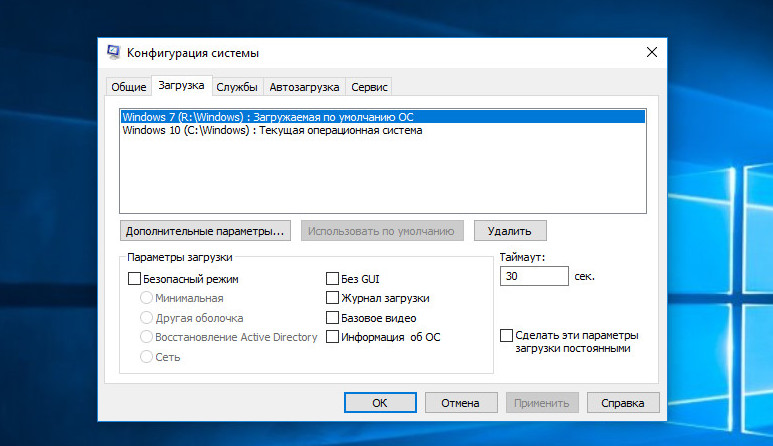
Task: Open help with the Справка button
Action: (x=623, y=403)
